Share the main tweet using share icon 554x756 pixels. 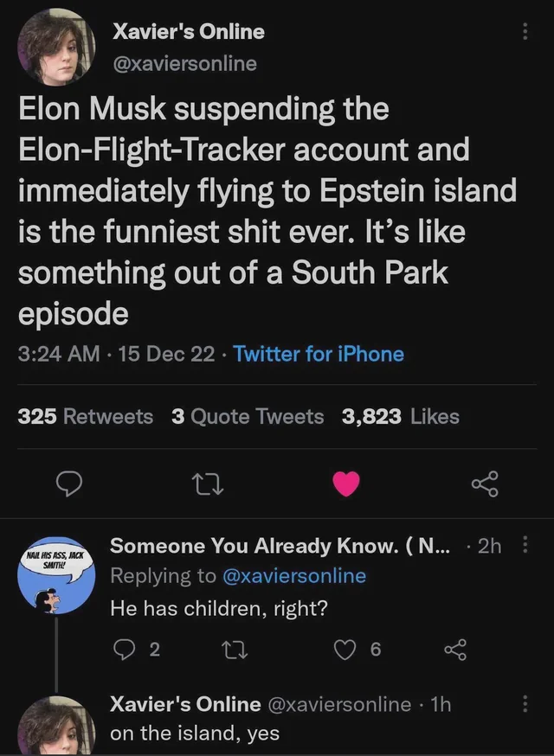(x=485, y=484)
